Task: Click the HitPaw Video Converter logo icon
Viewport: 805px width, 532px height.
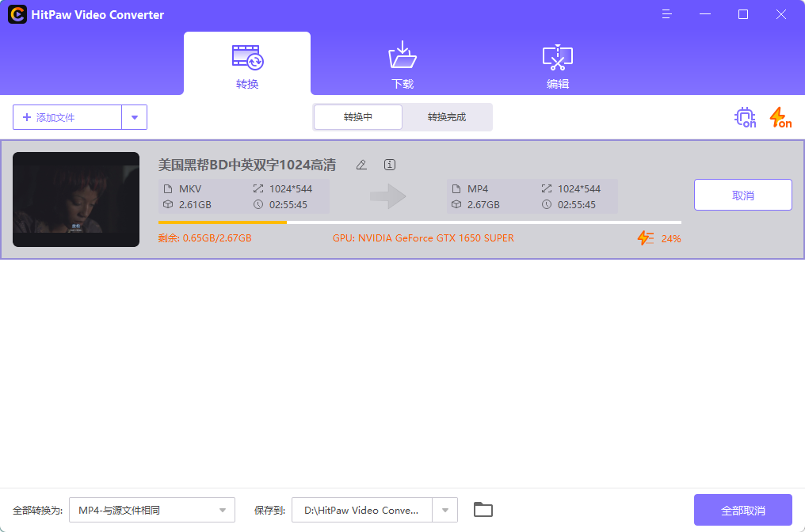Action: 17,14
